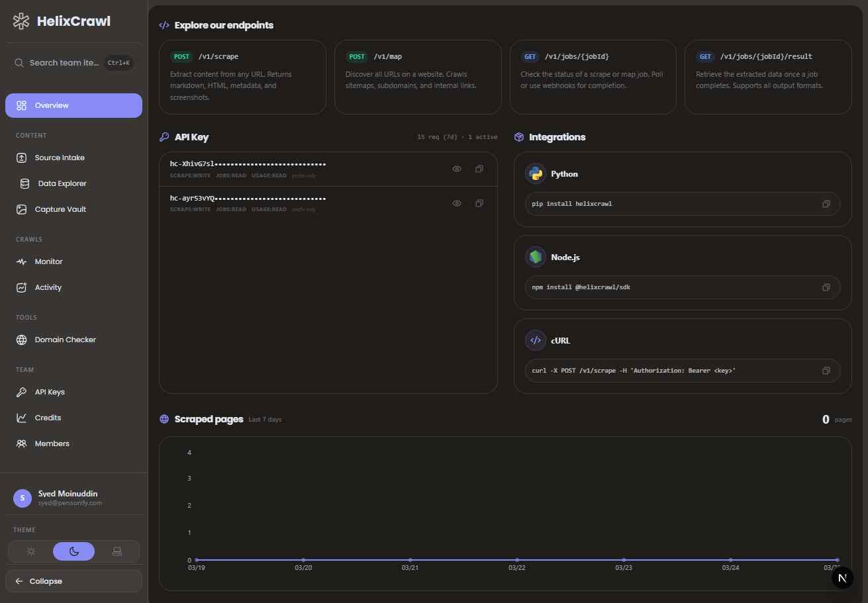Click the Monitor pulse icon
Image resolution: width=868 pixels, height=603 pixels.
pyautogui.click(x=22, y=261)
